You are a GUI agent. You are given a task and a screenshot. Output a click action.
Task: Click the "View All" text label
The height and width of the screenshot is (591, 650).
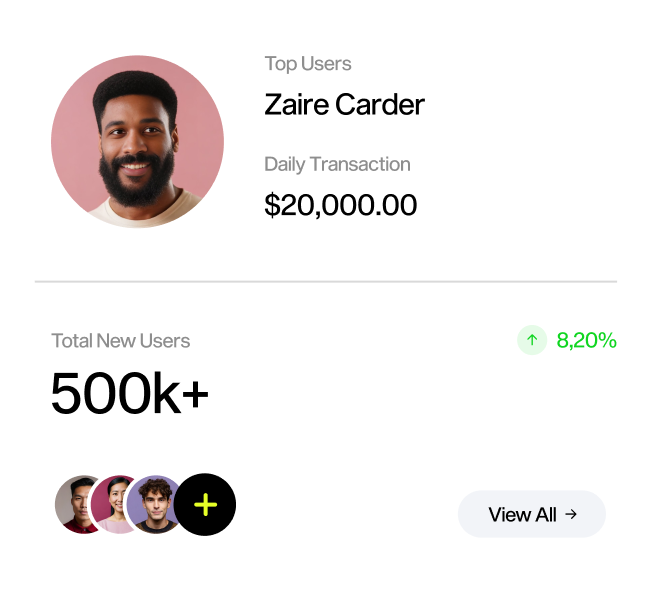coord(522,515)
